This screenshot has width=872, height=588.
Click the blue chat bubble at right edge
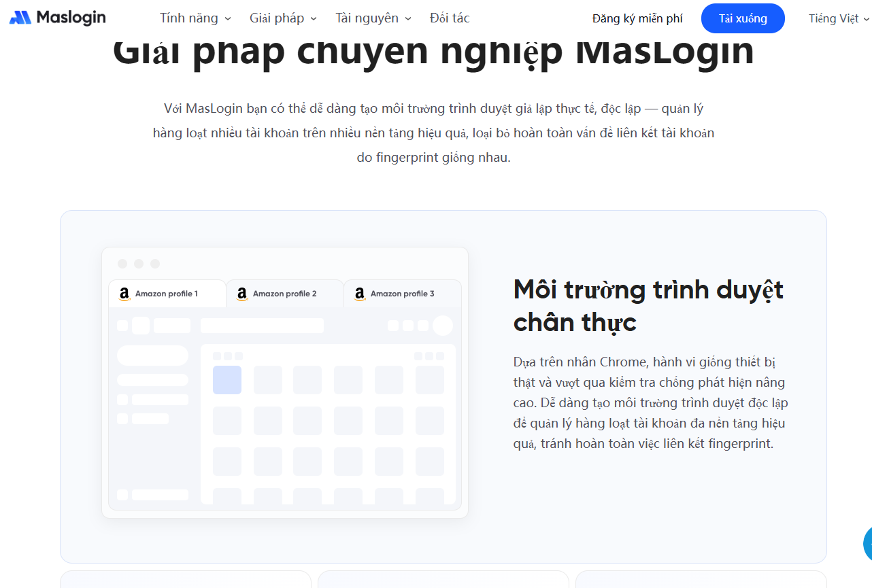(867, 543)
